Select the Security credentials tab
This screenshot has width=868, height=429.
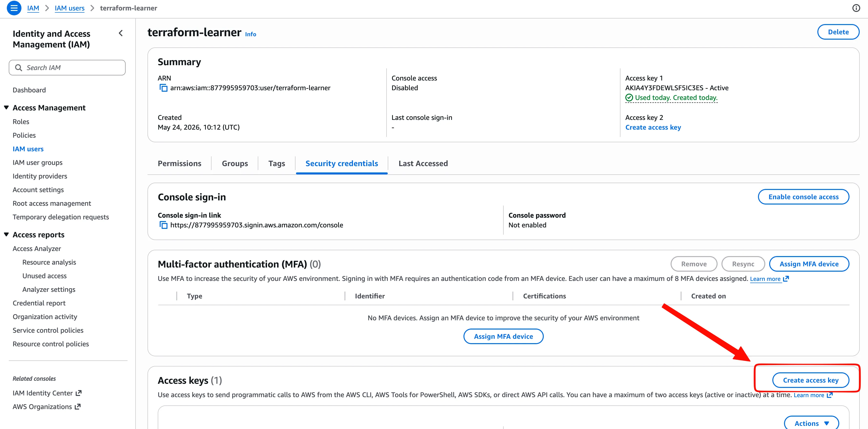pos(342,163)
